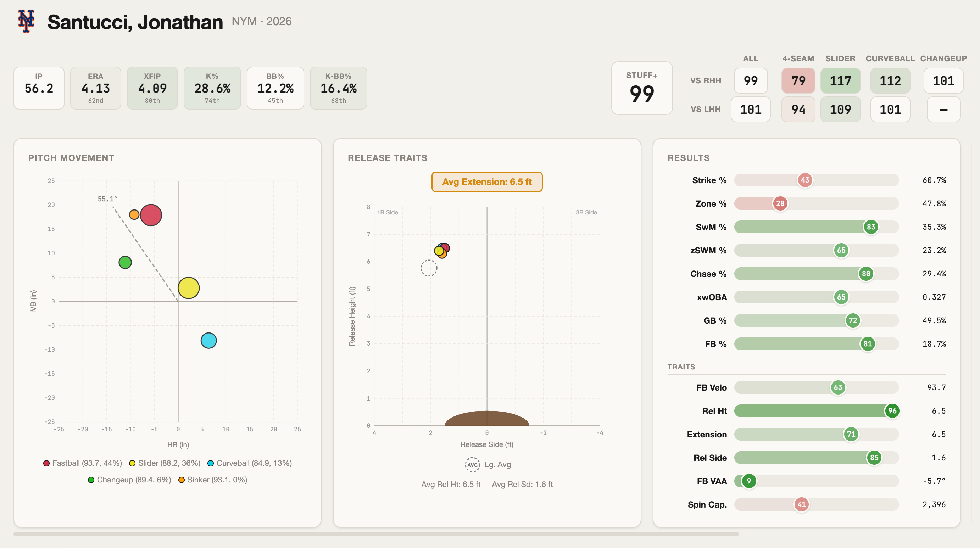Toggle Fastball (93.7, 44%) legend entry

(x=83, y=463)
